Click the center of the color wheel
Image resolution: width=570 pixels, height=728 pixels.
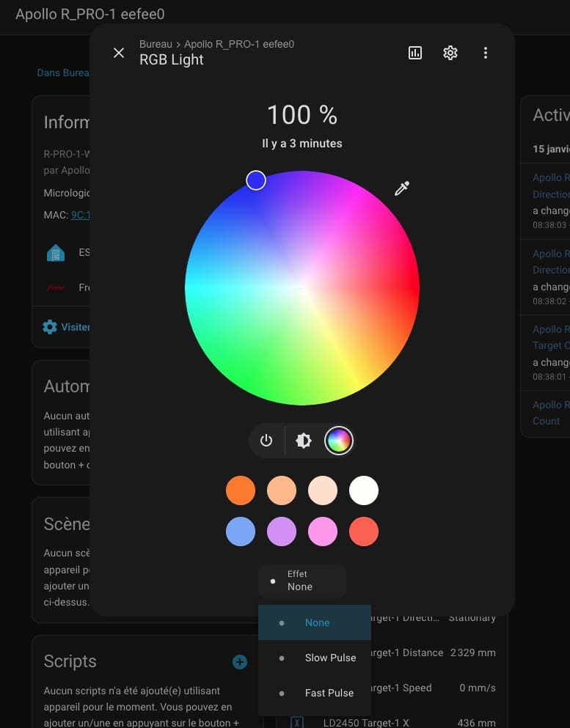coord(302,288)
